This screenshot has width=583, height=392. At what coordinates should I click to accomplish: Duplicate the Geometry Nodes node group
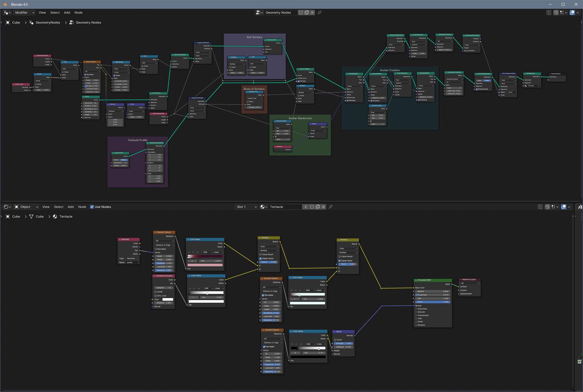point(307,13)
